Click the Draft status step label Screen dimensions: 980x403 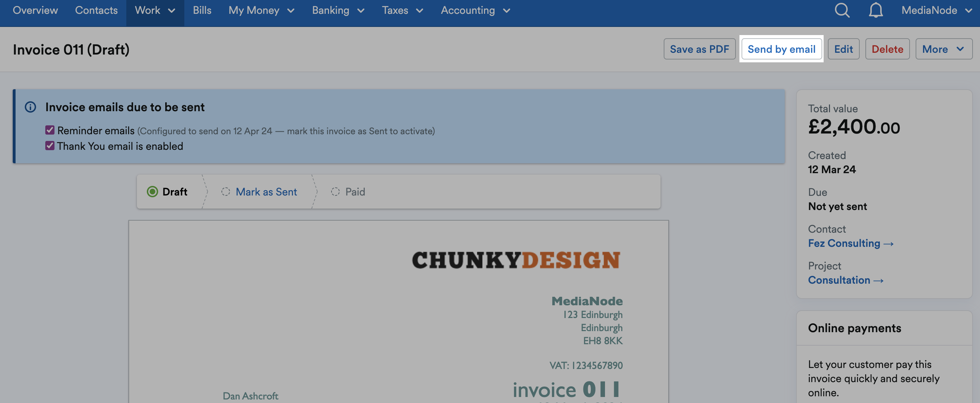pyautogui.click(x=175, y=192)
